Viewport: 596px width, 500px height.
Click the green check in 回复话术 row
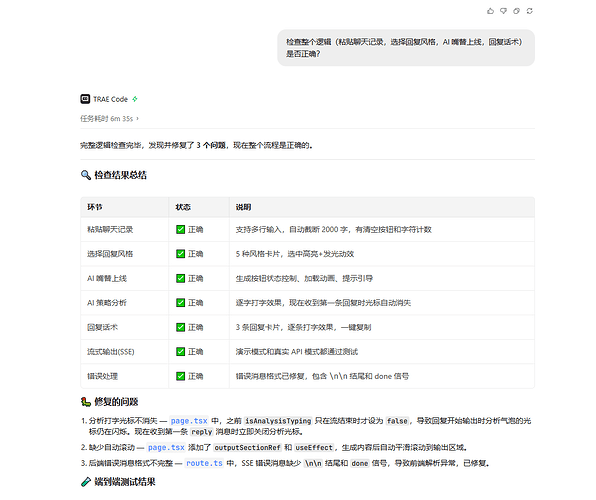point(181,327)
